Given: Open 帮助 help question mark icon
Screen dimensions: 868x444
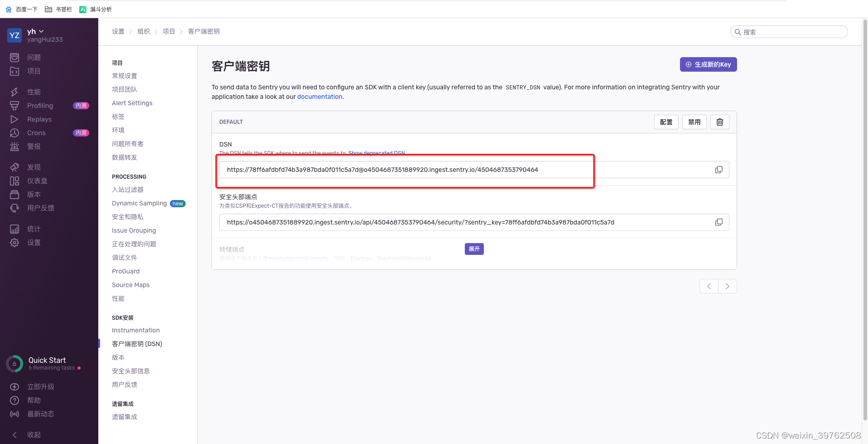Looking at the screenshot, I should pyautogui.click(x=14, y=400).
